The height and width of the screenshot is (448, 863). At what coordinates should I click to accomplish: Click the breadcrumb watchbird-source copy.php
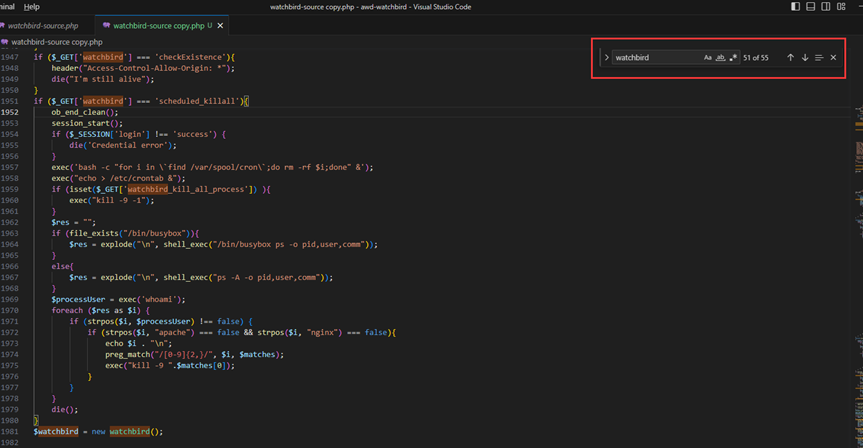click(x=56, y=42)
